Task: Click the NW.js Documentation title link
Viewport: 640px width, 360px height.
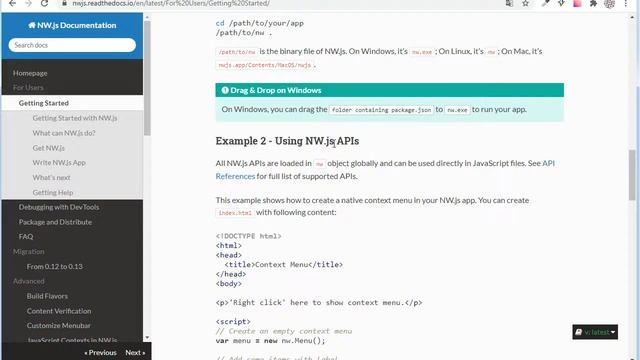Action: click(72, 25)
